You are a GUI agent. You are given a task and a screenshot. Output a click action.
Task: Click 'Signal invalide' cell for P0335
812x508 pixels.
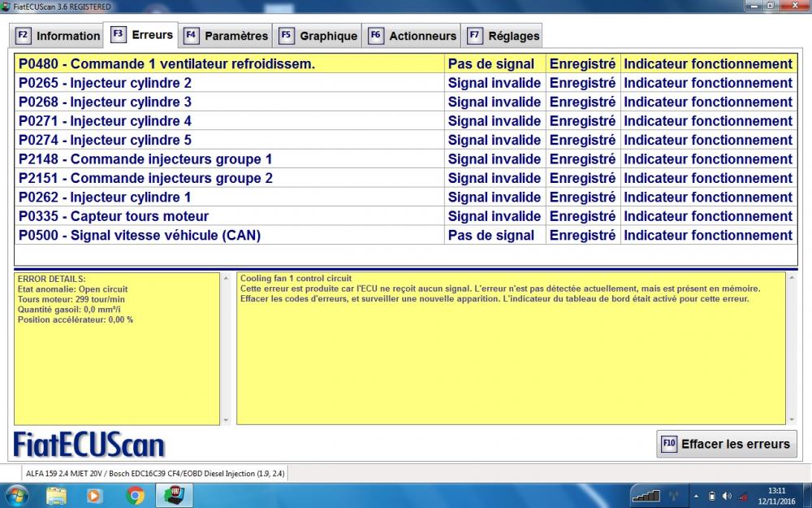[495, 216]
